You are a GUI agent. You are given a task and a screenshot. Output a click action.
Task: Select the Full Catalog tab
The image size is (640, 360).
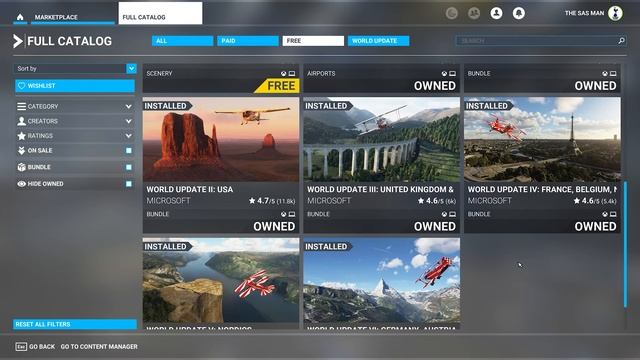pyautogui.click(x=160, y=13)
